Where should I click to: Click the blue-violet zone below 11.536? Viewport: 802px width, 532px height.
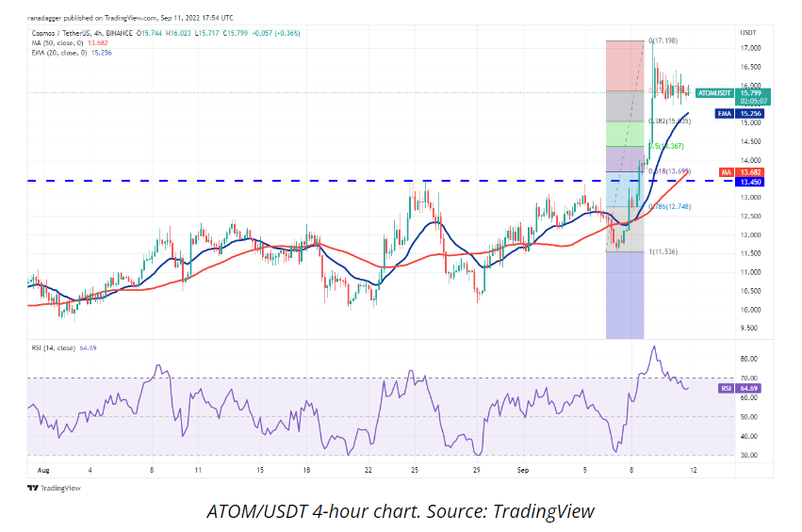click(x=625, y=296)
